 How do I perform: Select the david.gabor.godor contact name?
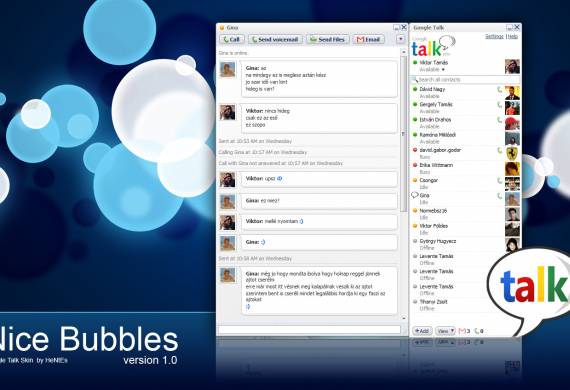click(x=440, y=150)
